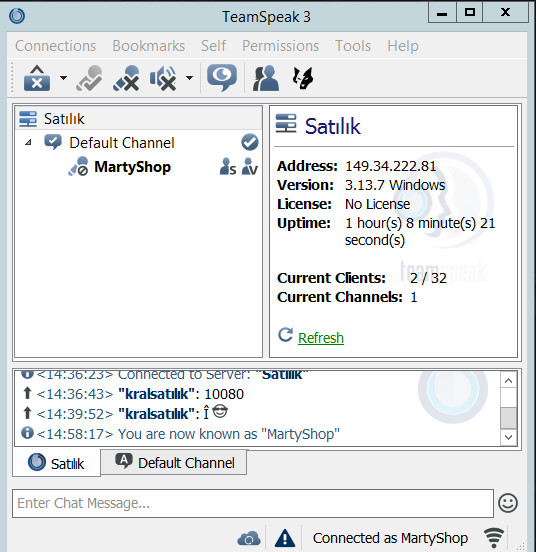Click MartyShop's Server Admin 'S' badge
This screenshot has width=536, height=552.
[x=228, y=167]
